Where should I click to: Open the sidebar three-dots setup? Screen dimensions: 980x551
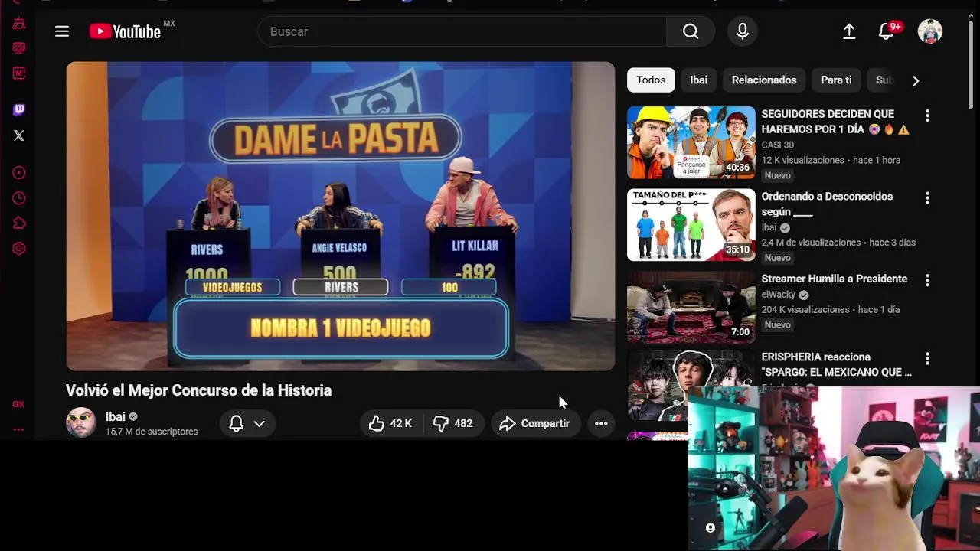click(18, 429)
